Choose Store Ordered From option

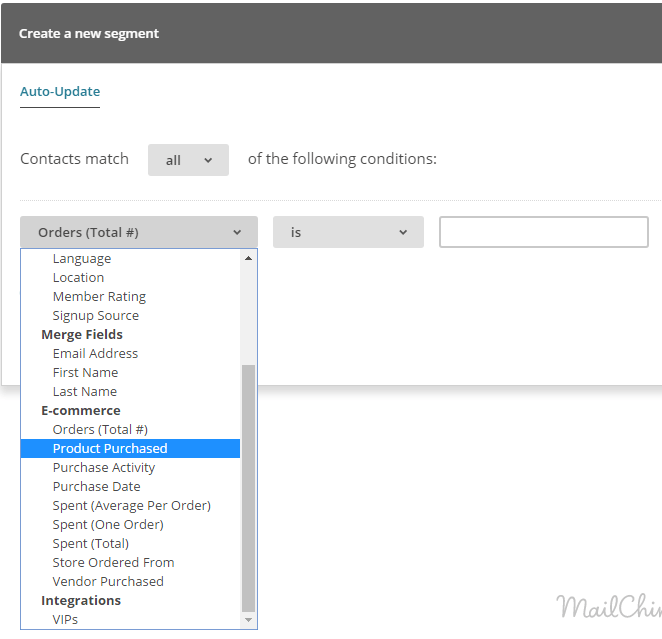click(130, 563)
